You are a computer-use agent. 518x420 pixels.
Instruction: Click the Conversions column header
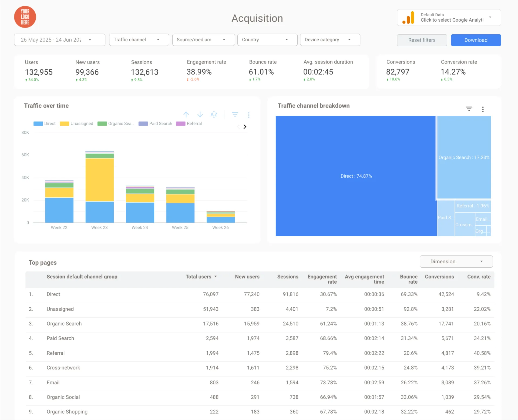(439, 277)
